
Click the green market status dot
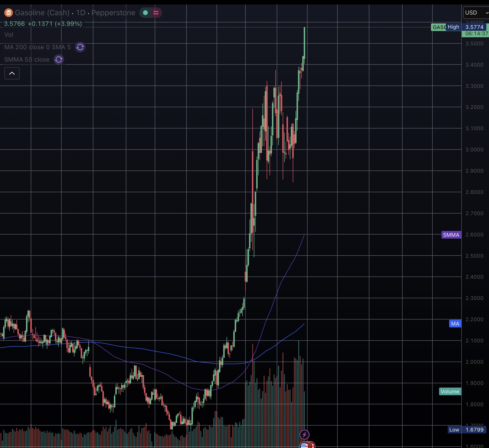coord(145,13)
